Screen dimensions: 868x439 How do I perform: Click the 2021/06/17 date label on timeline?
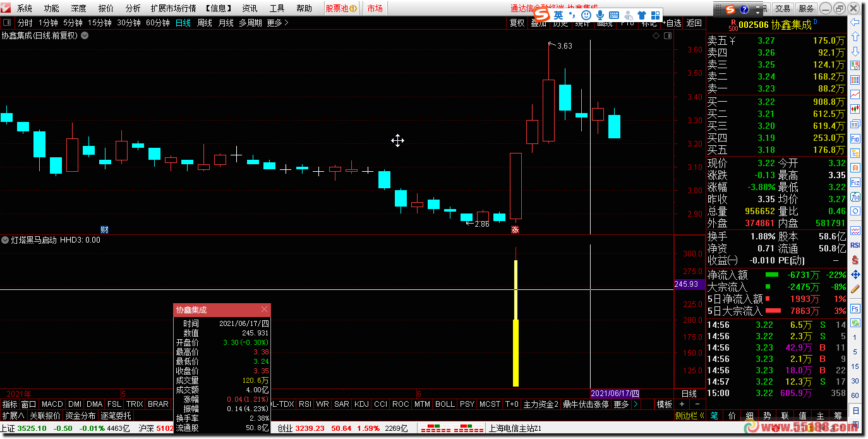pyautogui.click(x=615, y=393)
